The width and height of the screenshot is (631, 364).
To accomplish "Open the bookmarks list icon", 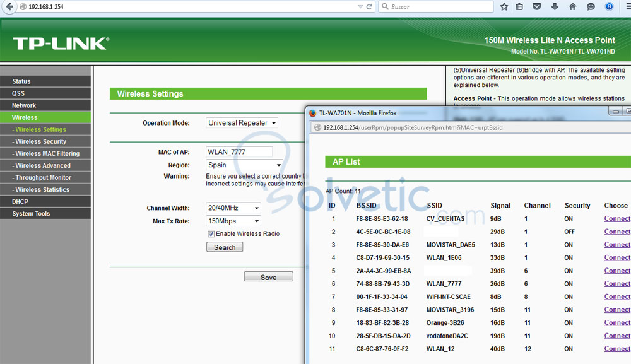I will tap(519, 6).
